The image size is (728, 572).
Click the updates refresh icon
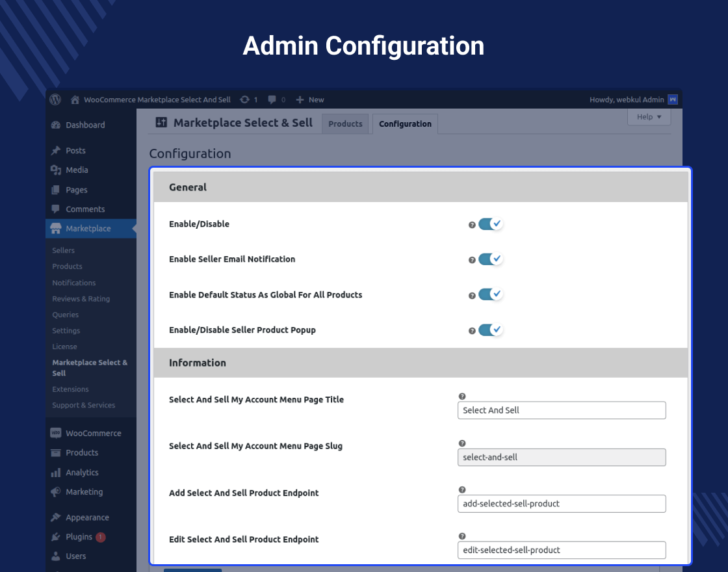coord(244,99)
